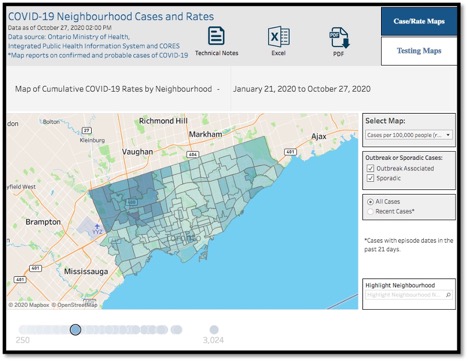This screenshot has width=468, height=362.
Task: Select the Recent Cases radio button
Action: [370, 211]
